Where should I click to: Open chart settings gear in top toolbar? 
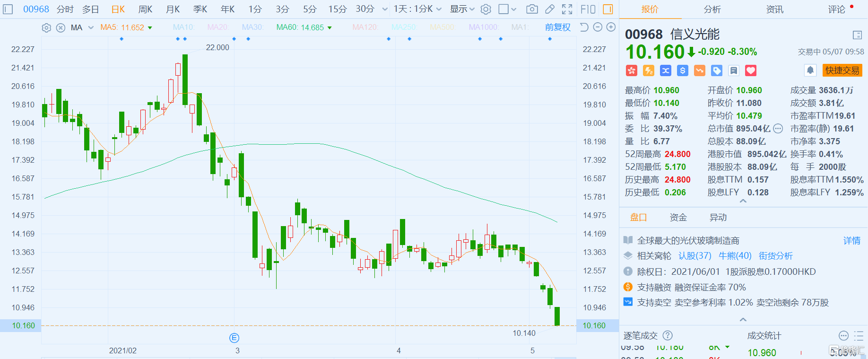coord(486,9)
